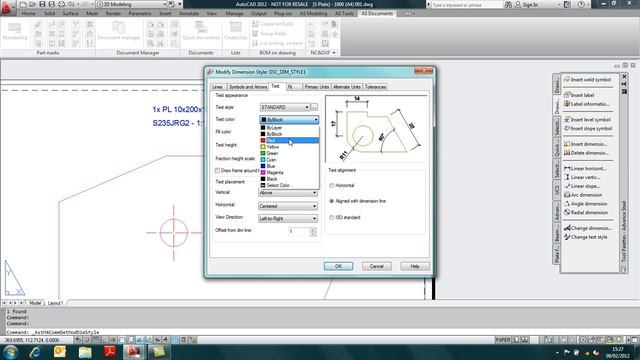
Task: Switch to the Alternate Units tab
Action: (347, 87)
